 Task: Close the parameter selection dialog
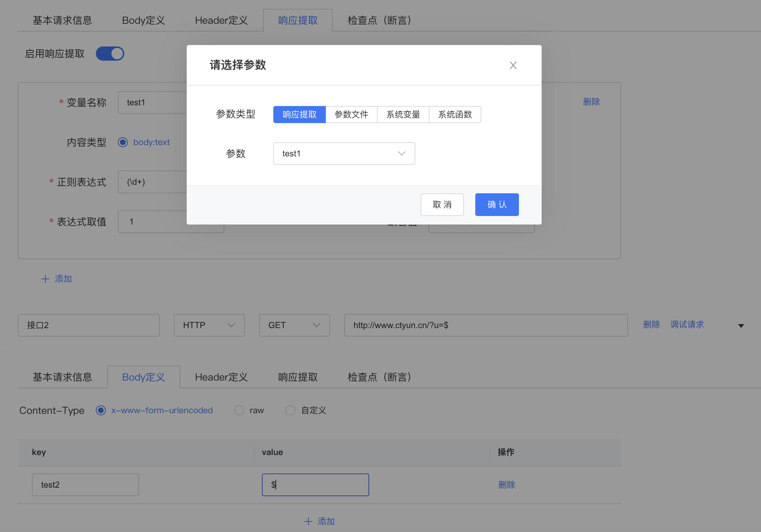coord(513,65)
